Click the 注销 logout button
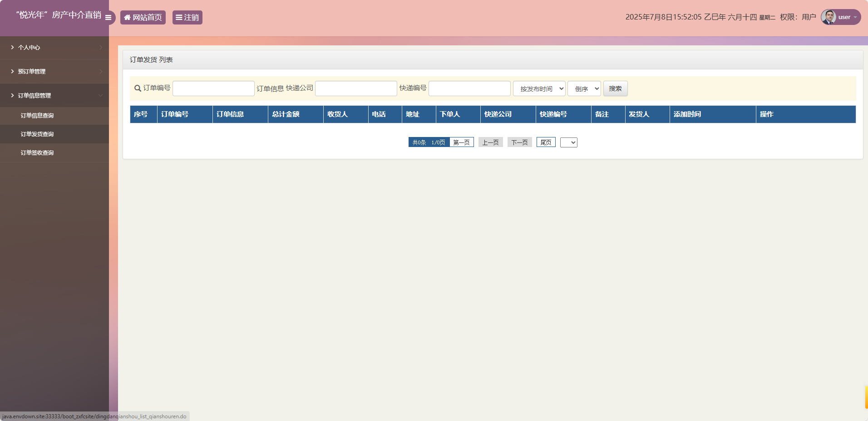 tap(187, 17)
